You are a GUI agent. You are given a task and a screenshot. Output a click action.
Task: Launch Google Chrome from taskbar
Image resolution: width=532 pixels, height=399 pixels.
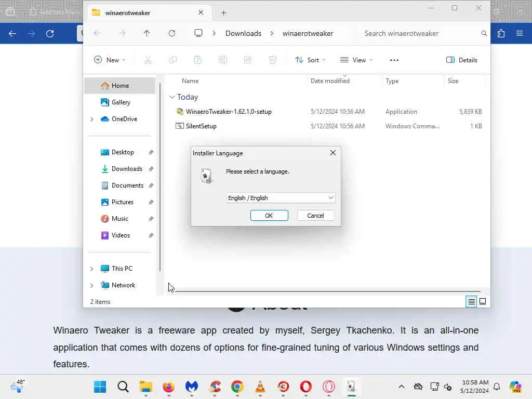[237, 387]
